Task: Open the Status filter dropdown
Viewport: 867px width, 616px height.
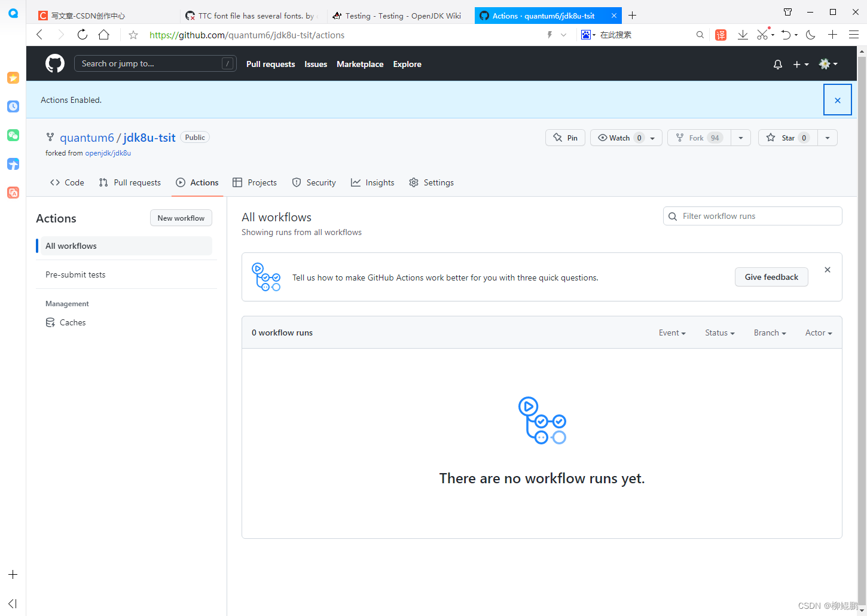Action: pos(719,333)
